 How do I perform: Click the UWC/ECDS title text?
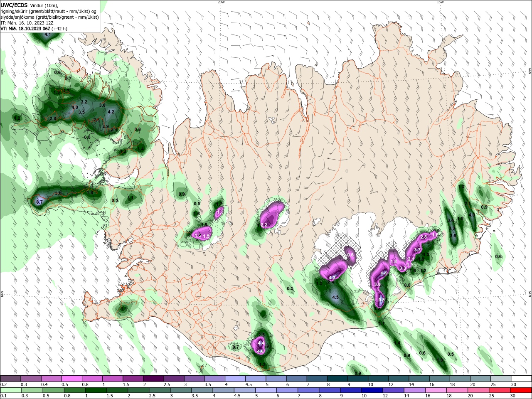click(x=14, y=5)
